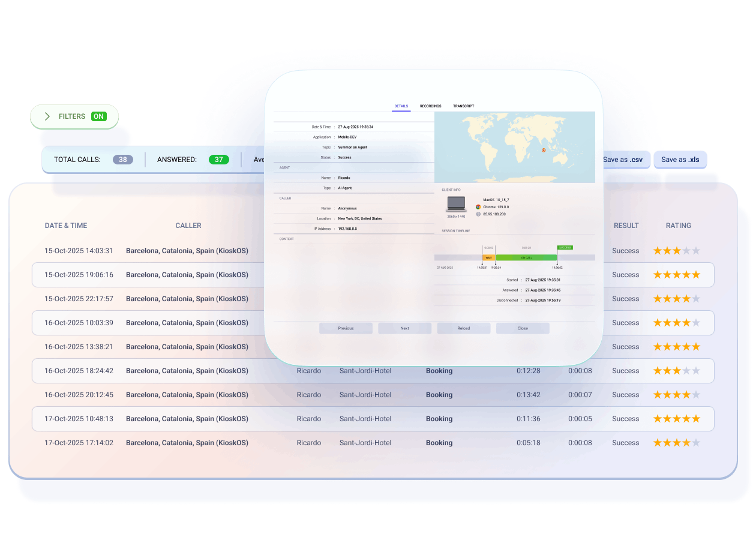This screenshot has width=756, height=558.
Task: Click star rating for 17-Oct-2025 10:48:13 call
Action: click(x=676, y=419)
